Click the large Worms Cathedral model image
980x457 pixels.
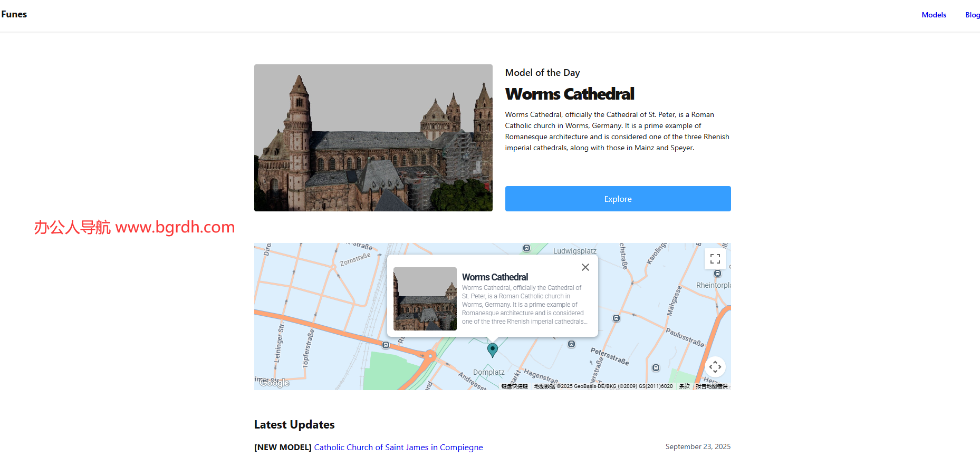373,138
